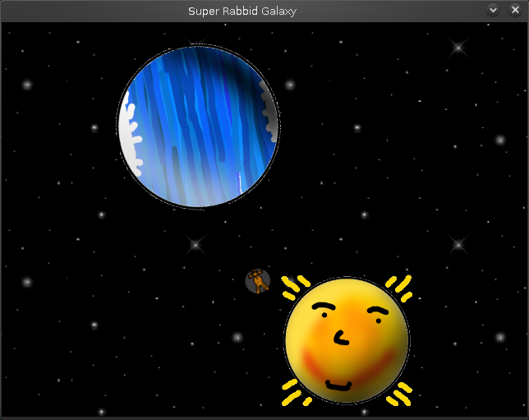Click the gray cloud on the blue planet's right edge
This screenshot has height=420, width=529.
click(x=269, y=115)
